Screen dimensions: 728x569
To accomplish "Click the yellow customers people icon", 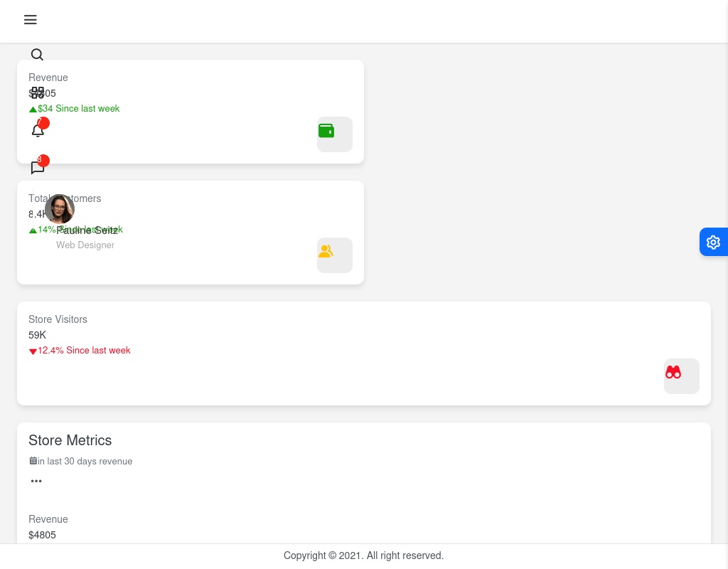I will [x=326, y=251].
